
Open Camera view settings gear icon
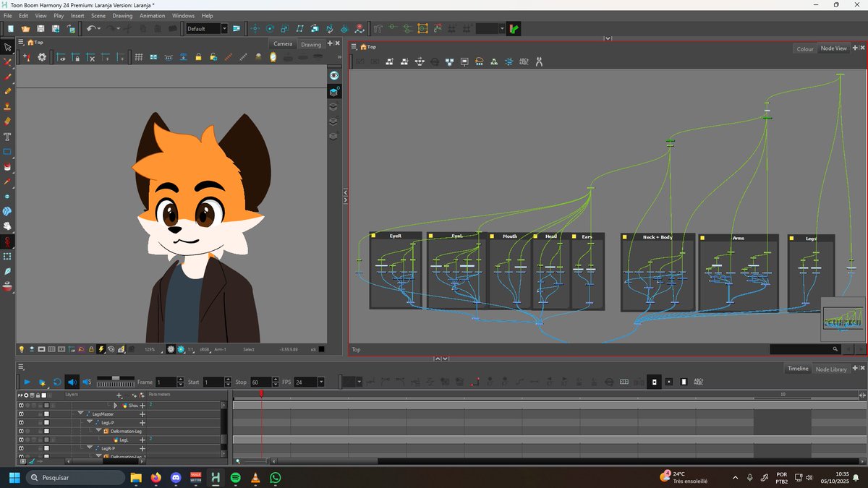[42, 57]
